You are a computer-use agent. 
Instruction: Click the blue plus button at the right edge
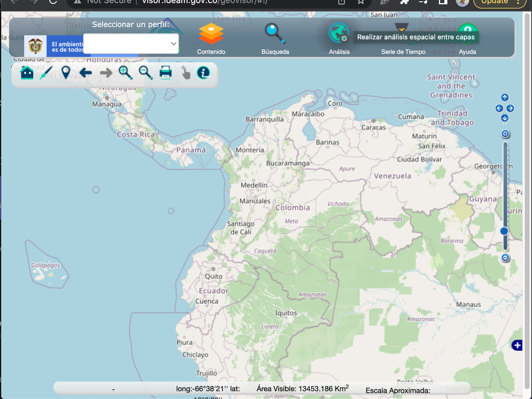coord(517,345)
